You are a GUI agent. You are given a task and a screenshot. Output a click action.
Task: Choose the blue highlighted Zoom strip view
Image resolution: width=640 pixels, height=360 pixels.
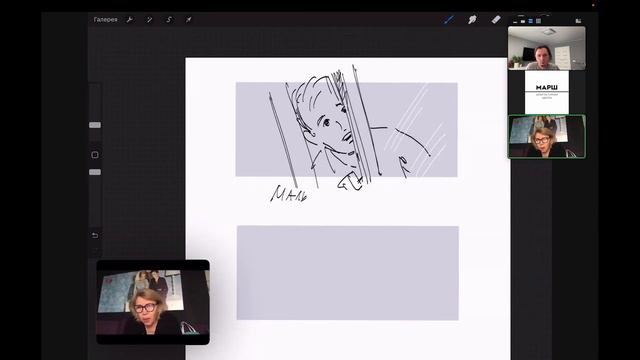pos(531,21)
